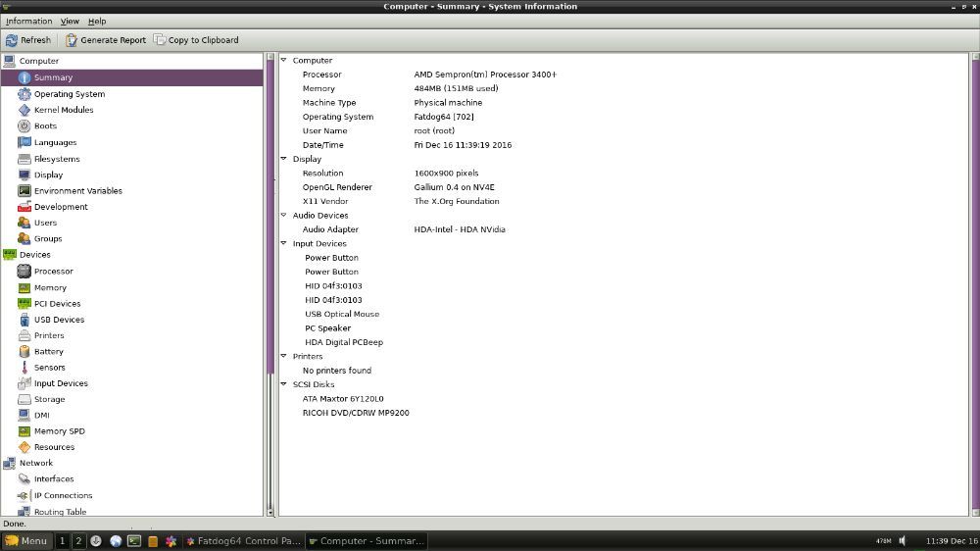
Task: Open the Groups icon
Action: (x=24, y=239)
